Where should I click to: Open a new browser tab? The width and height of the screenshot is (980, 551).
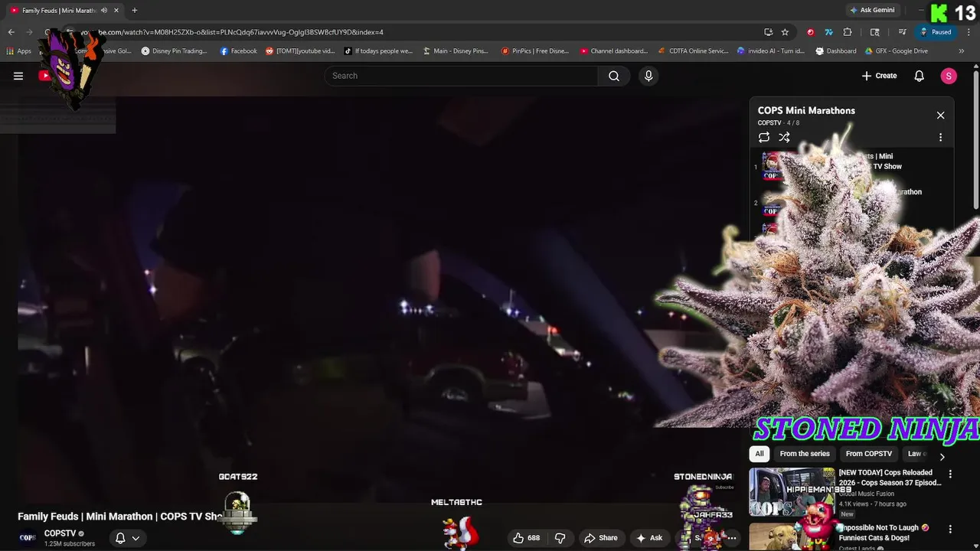point(135,10)
